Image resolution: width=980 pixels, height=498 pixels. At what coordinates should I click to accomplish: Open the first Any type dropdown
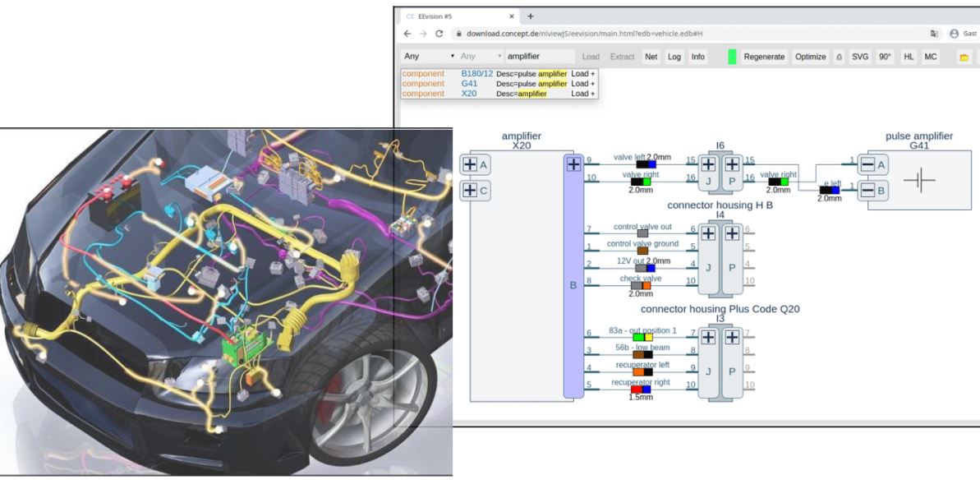pyautogui.click(x=429, y=57)
